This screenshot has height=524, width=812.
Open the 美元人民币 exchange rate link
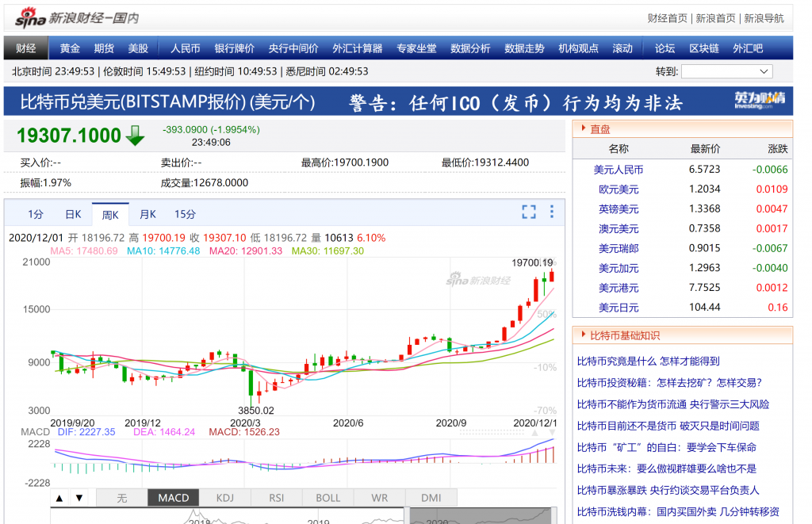[618, 170]
